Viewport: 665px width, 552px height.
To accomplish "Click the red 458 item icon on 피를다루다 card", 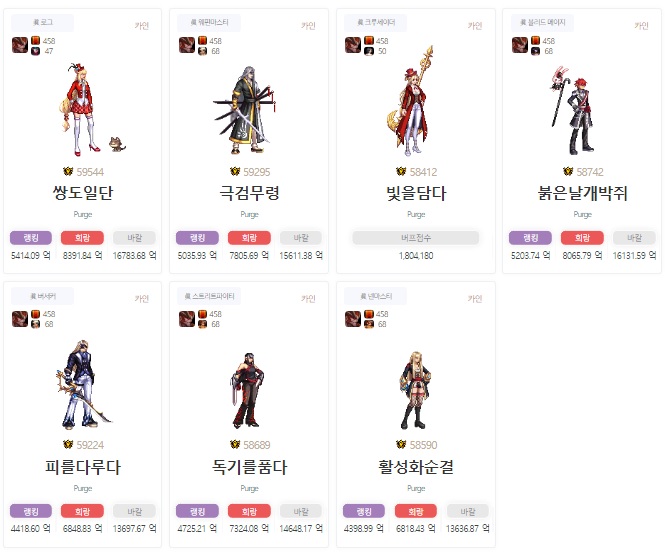I will coord(36,314).
